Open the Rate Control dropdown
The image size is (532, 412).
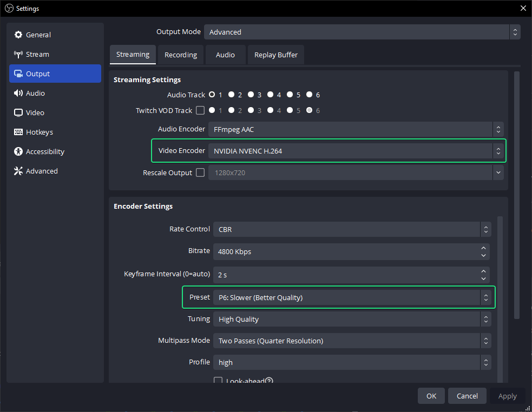pos(352,229)
